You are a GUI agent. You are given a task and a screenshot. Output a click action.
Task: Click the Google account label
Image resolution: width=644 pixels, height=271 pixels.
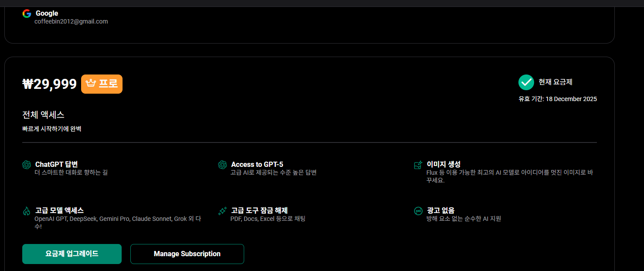pos(47,14)
